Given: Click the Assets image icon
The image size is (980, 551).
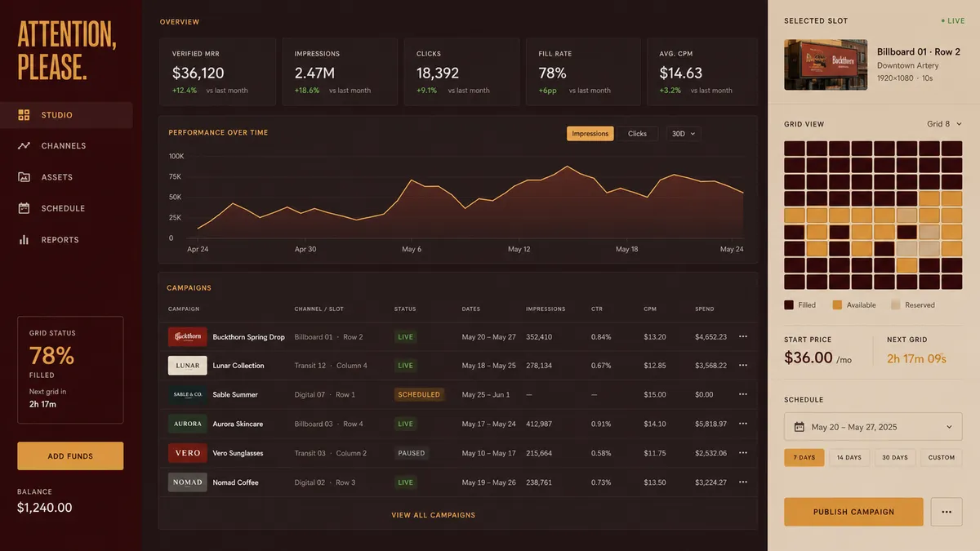Looking at the screenshot, I should (24, 177).
